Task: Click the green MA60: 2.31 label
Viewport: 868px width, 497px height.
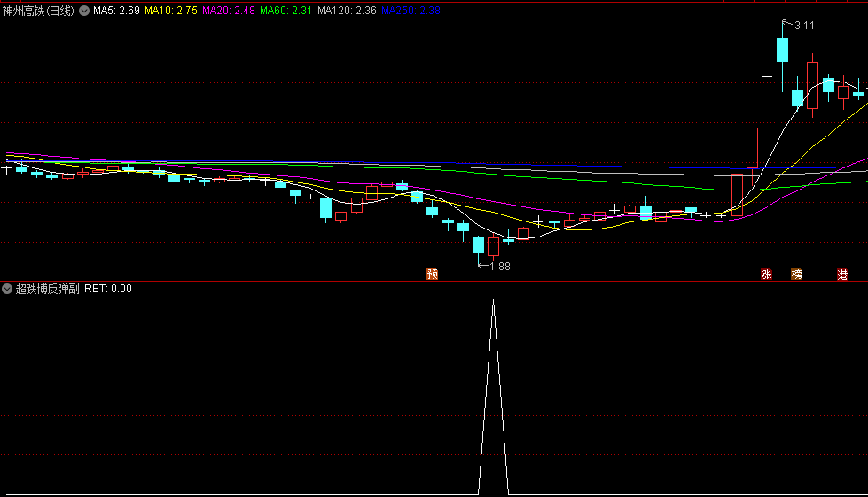Action: click(285, 12)
